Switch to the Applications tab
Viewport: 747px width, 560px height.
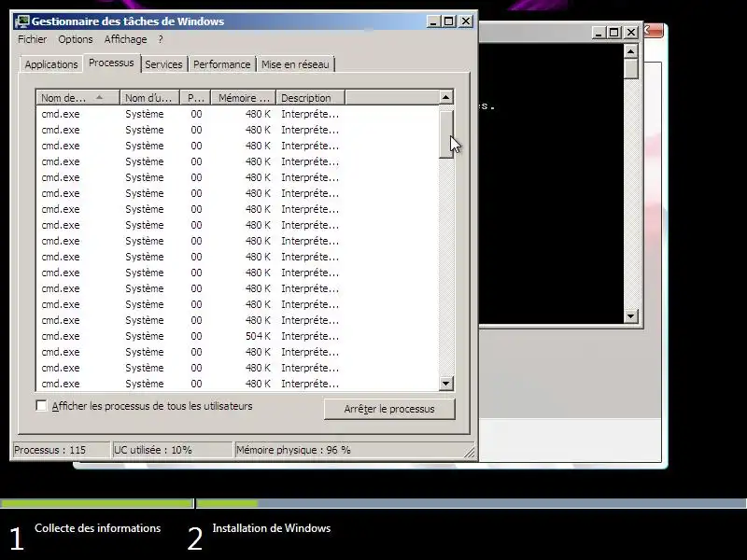[51, 64]
